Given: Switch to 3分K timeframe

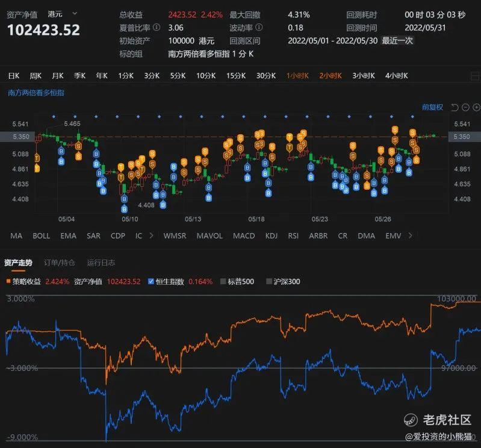Looking at the screenshot, I should (152, 75).
